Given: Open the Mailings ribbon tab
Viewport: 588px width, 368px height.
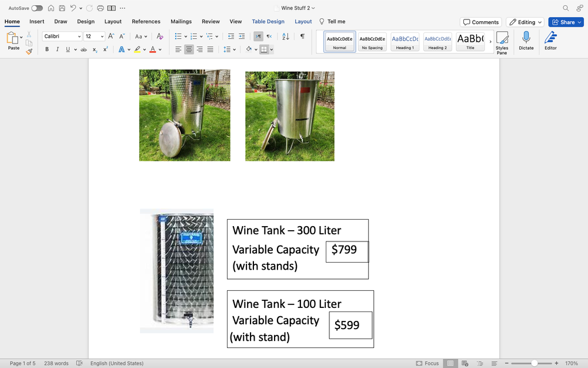Looking at the screenshot, I should [181, 21].
